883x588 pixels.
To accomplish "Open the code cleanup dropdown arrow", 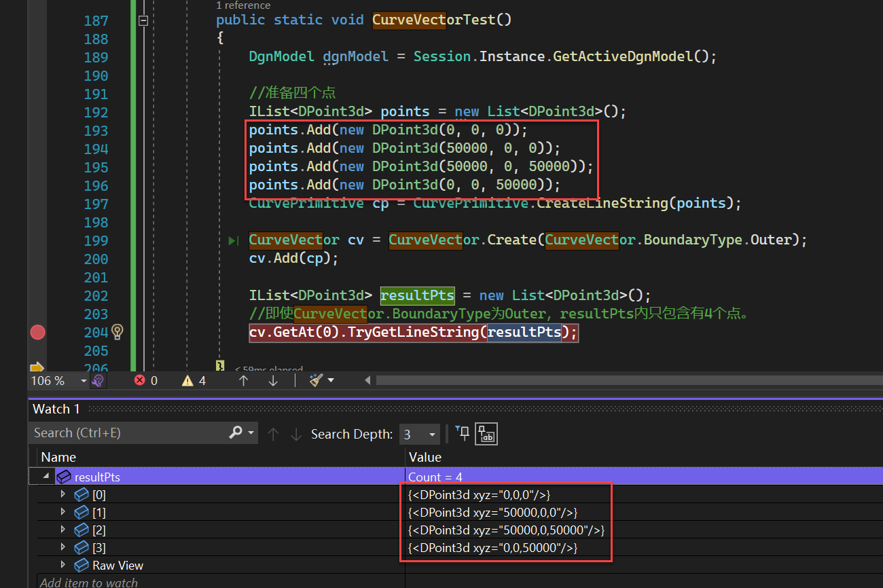I will [331, 380].
